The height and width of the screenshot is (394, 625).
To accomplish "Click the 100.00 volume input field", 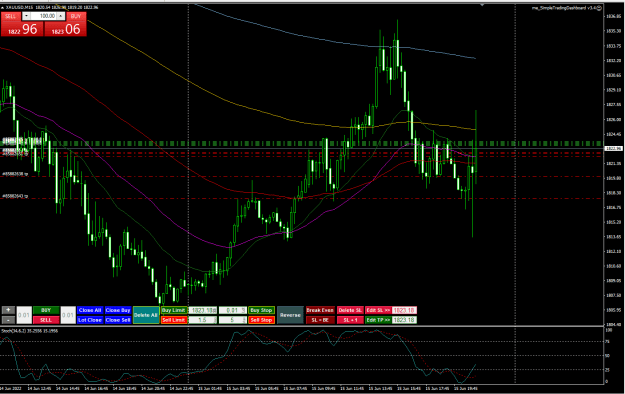I will pyautogui.click(x=43, y=16).
